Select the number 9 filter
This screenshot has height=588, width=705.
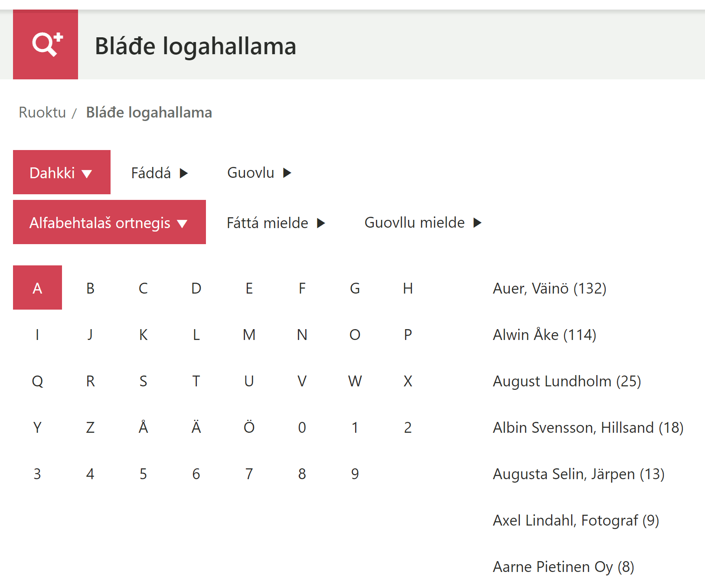[x=355, y=474]
